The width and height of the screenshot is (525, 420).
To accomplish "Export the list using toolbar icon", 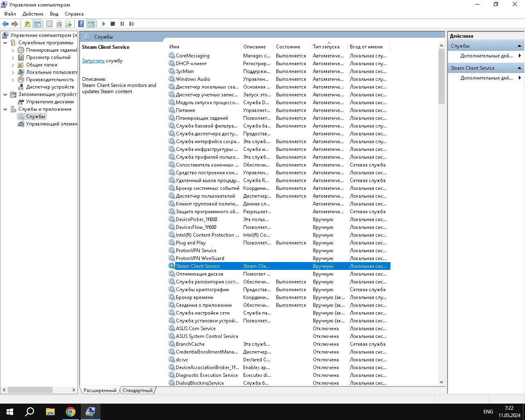I will pos(68,24).
